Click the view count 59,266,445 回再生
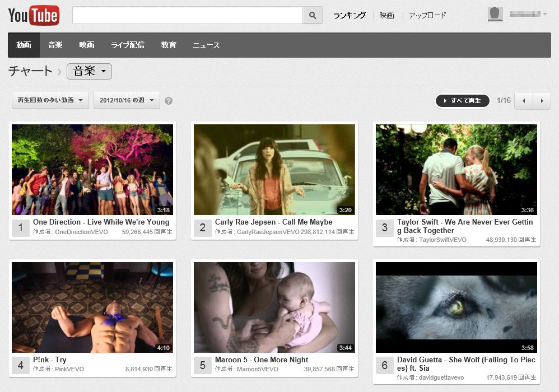This screenshot has height=392, width=559. click(147, 232)
